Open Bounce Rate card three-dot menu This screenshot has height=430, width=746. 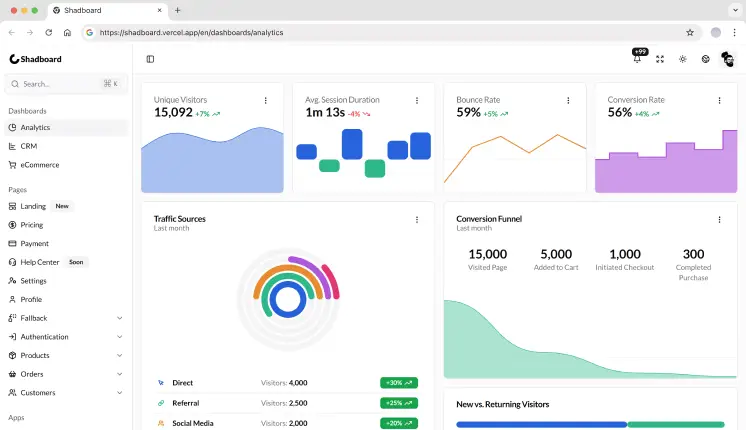click(x=568, y=101)
